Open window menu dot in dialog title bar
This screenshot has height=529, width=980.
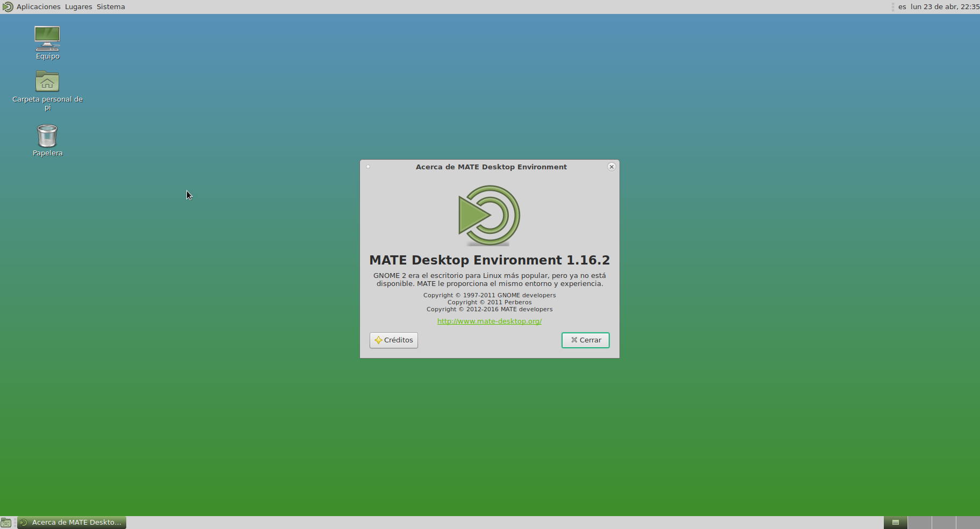coord(368,167)
